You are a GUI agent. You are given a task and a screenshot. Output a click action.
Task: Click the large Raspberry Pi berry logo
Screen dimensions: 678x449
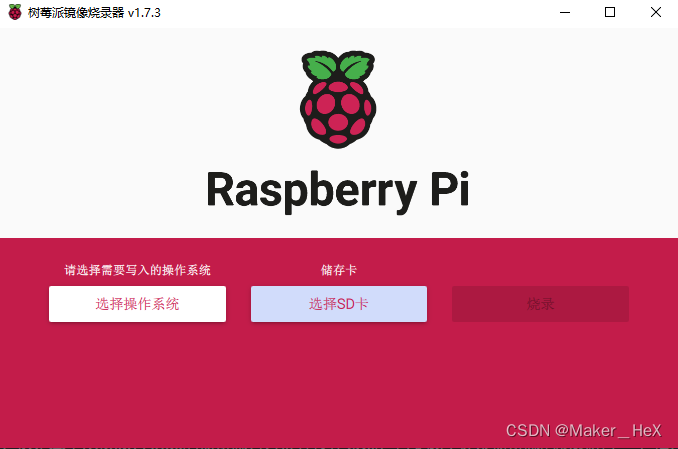tap(338, 99)
